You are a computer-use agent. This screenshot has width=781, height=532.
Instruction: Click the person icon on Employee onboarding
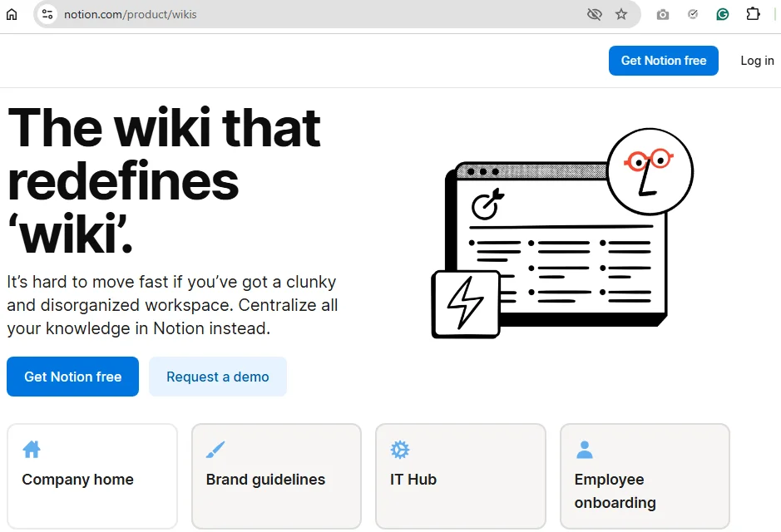[584, 450]
